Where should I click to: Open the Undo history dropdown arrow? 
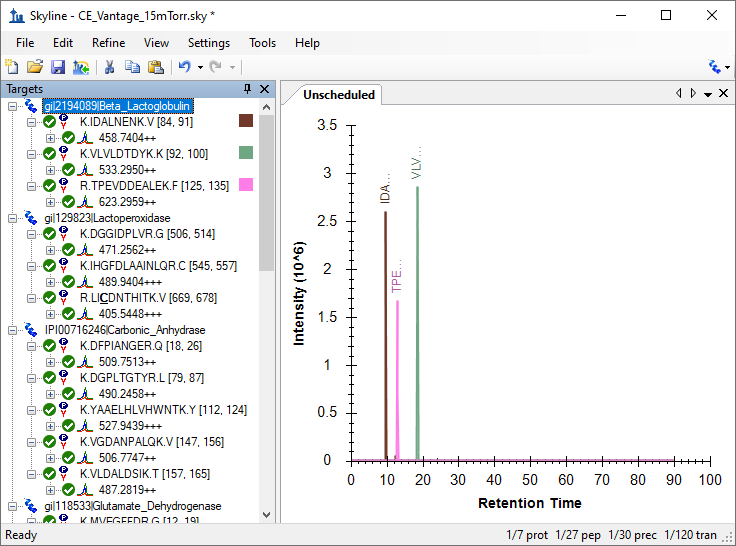[x=200, y=67]
